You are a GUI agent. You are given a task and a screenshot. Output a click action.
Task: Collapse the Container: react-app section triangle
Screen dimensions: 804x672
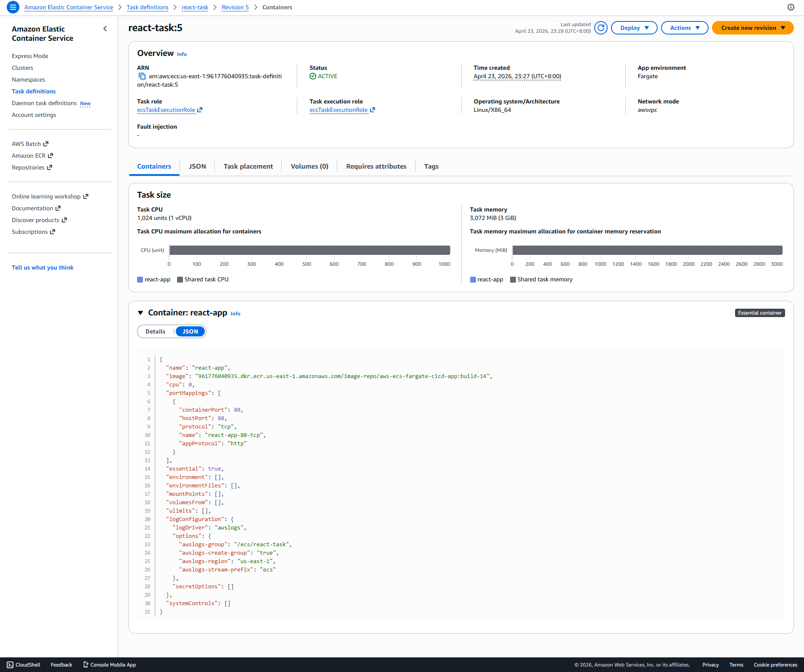tap(140, 313)
